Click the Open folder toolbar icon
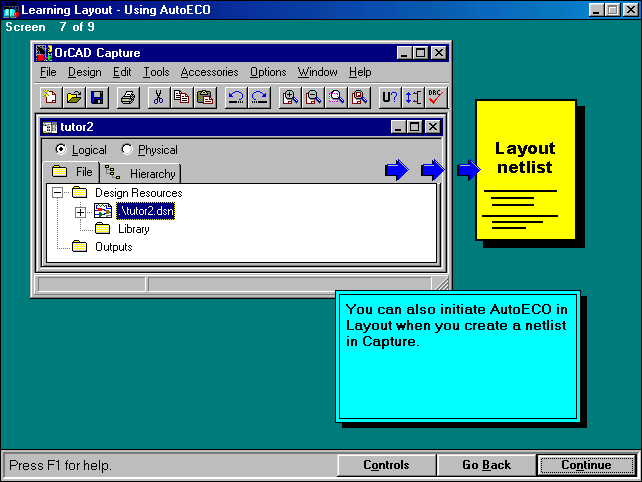Screen dimensions: 642x482 point(74,97)
